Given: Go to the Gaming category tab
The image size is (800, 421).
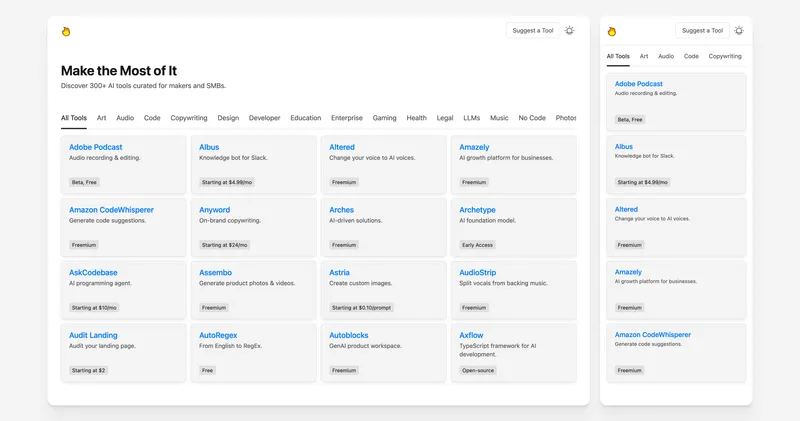Looking at the screenshot, I should pyautogui.click(x=385, y=118).
